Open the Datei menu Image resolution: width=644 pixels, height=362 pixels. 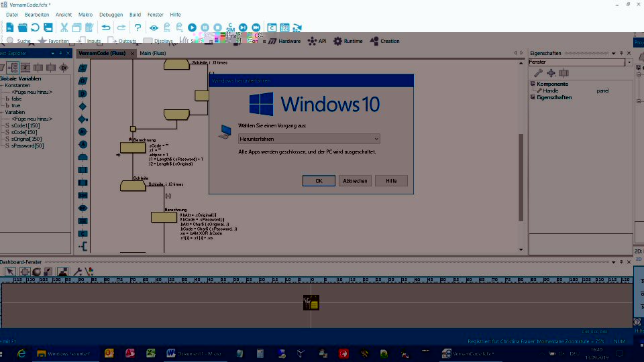[12, 14]
